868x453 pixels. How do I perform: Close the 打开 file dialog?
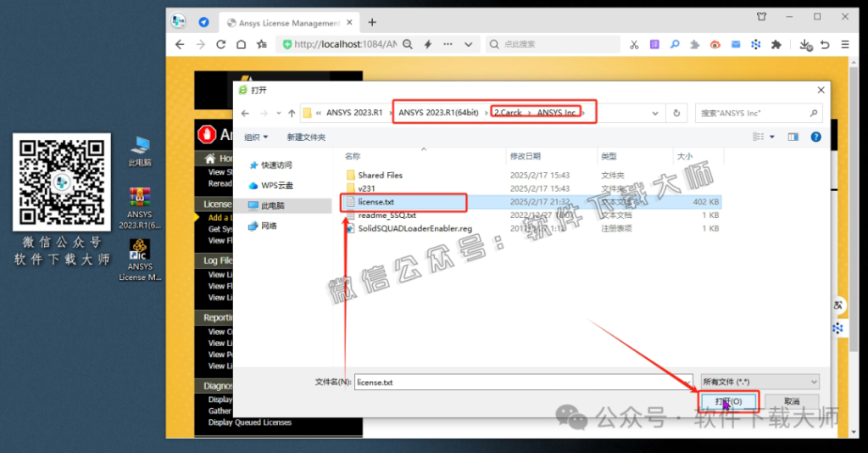tap(821, 90)
